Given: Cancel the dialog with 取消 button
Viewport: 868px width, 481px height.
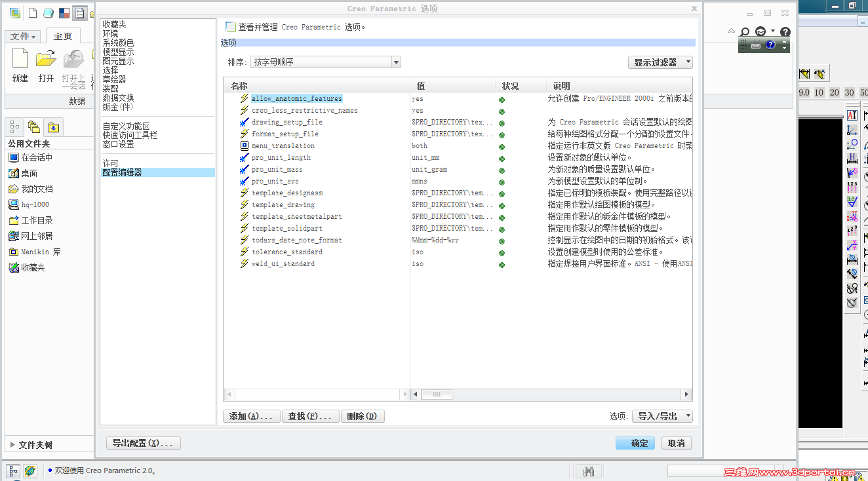Looking at the screenshot, I should tap(677, 443).
